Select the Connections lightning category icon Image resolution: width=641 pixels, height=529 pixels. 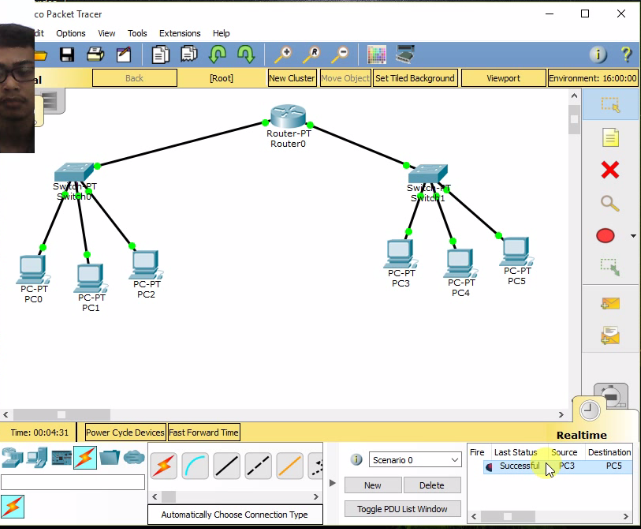pyautogui.click(x=85, y=458)
